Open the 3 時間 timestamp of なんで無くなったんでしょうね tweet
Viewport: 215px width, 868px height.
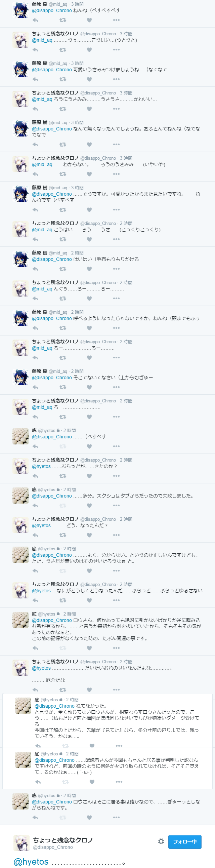(x=77, y=123)
